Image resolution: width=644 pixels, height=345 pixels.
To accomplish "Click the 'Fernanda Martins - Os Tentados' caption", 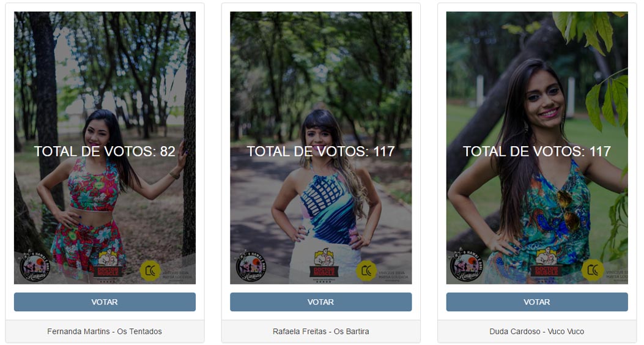I will 105,332.
